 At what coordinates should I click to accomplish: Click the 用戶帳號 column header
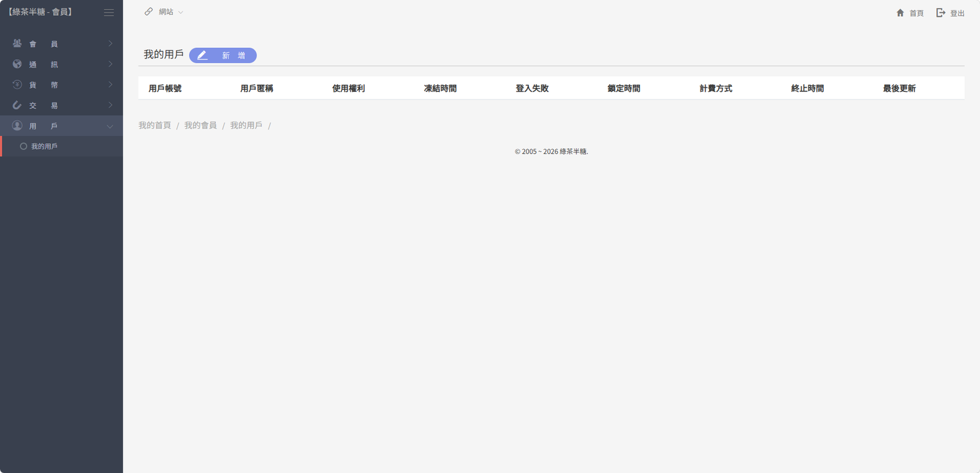click(165, 89)
